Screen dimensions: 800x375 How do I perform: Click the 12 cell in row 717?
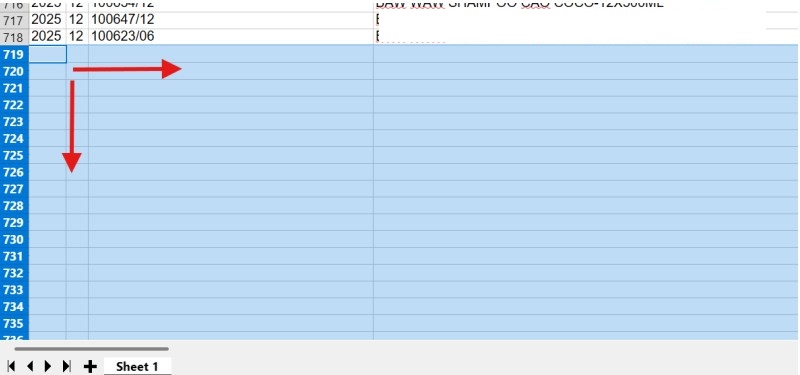click(78, 20)
